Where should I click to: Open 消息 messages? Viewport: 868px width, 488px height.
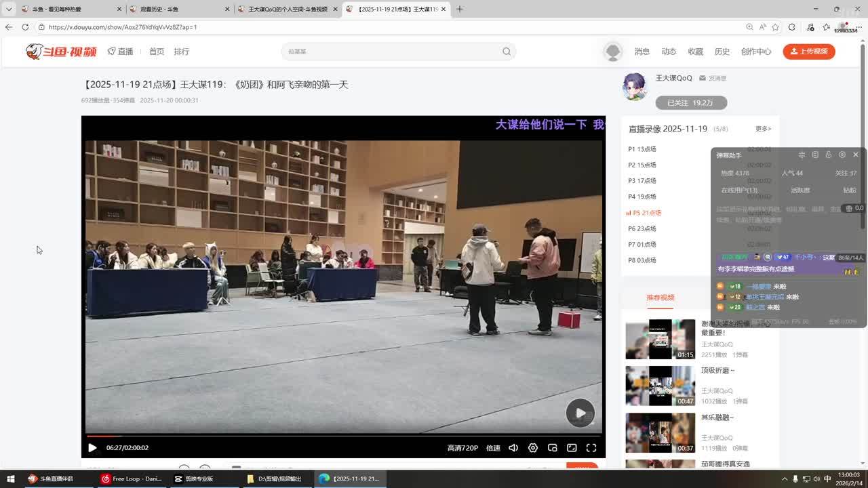pyautogui.click(x=642, y=52)
